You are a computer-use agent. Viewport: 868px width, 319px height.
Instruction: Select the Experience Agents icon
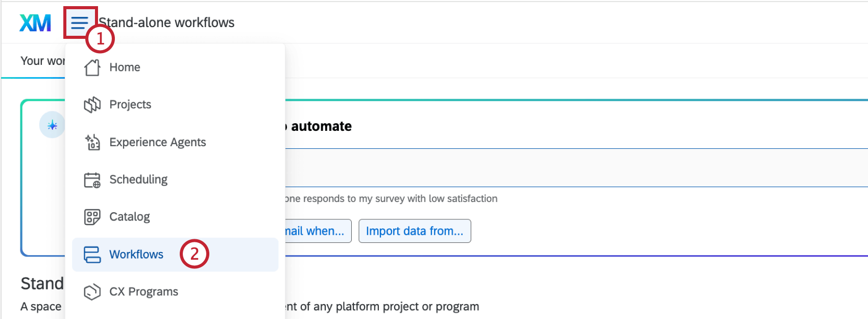click(92, 142)
